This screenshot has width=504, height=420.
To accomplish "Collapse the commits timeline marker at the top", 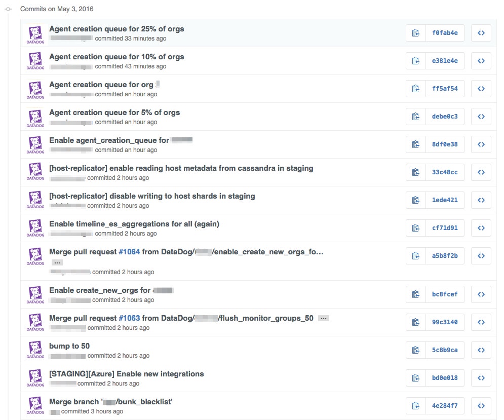I will click(x=7, y=9).
